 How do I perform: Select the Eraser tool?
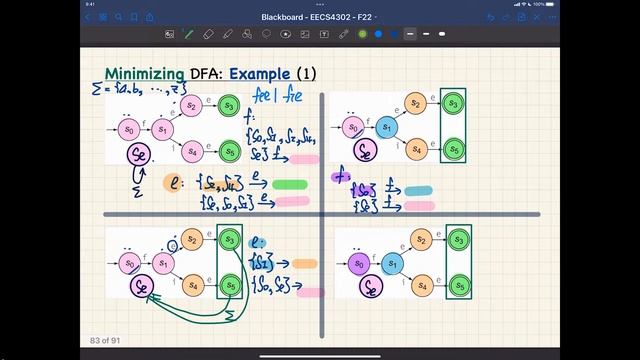(208, 34)
